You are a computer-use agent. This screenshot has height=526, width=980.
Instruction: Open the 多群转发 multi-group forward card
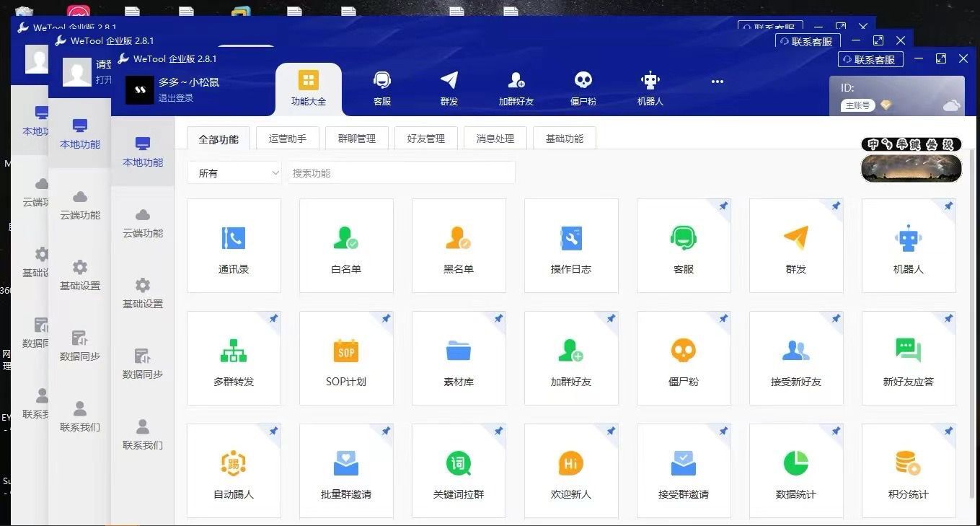[234, 358]
